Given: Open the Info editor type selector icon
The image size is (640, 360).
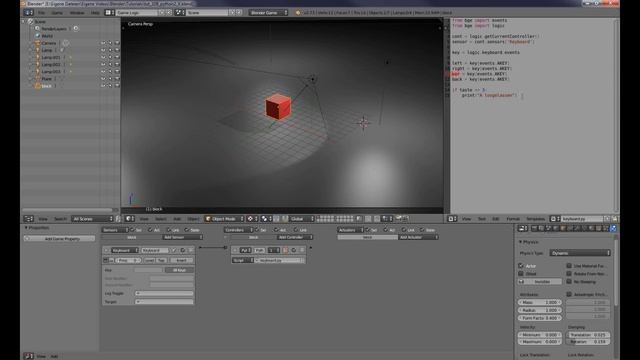Looking at the screenshot, I should click(x=28, y=13).
